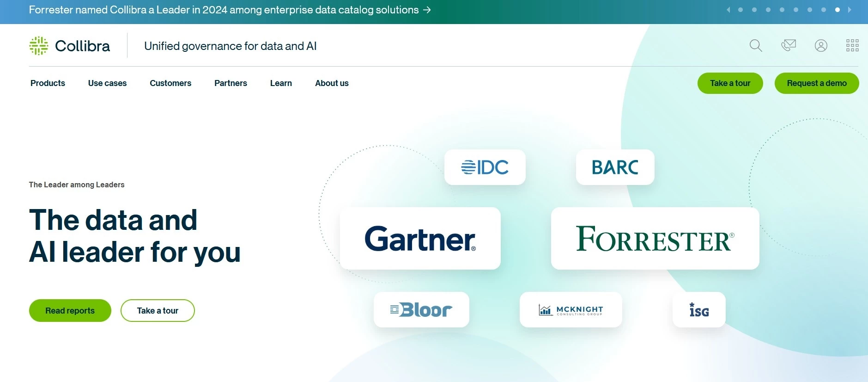
Task: Open the Forrester announcement banner link
Action: coord(230,10)
